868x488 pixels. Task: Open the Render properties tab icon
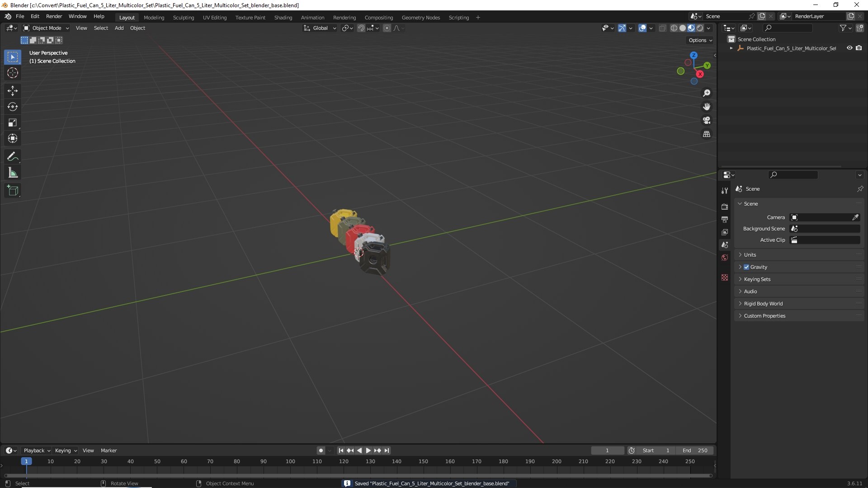point(725,206)
